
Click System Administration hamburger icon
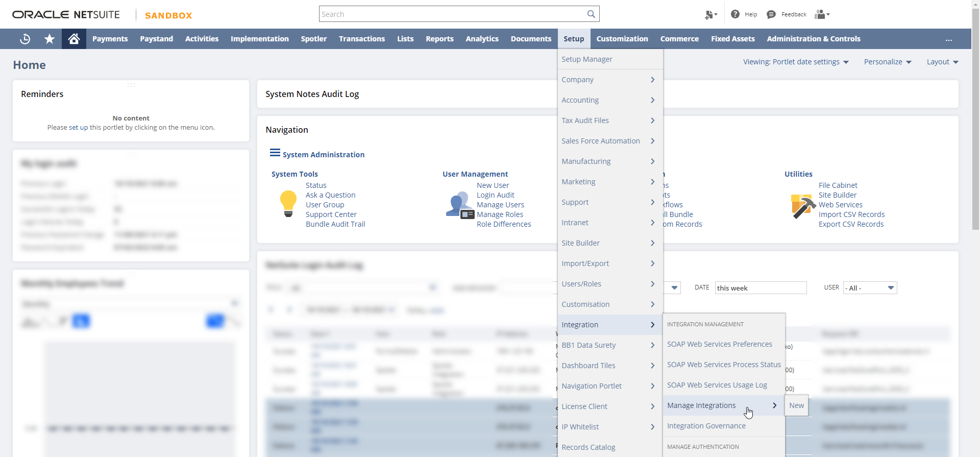click(275, 153)
